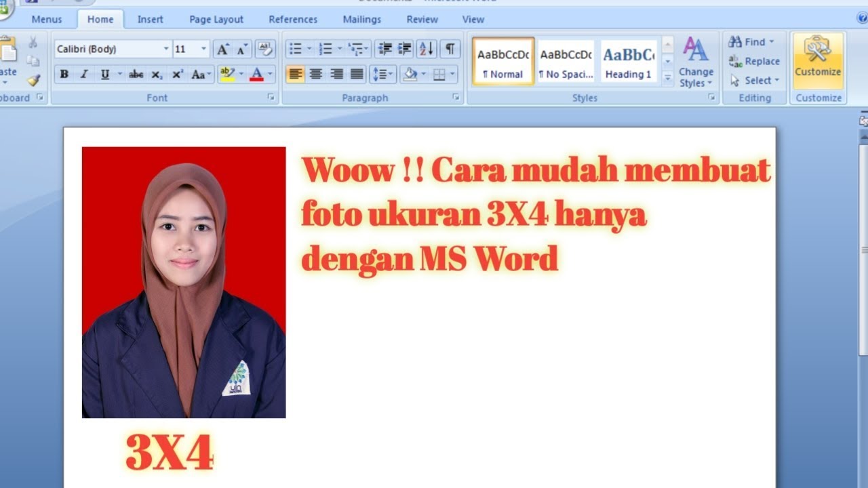Switch to the Mailings tab
Image resolution: width=868 pixels, height=488 pixels.
pyautogui.click(x=362, y=20)
